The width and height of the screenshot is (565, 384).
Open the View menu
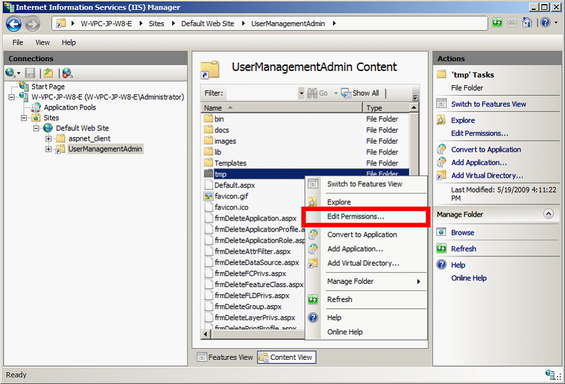click(43, 43)
